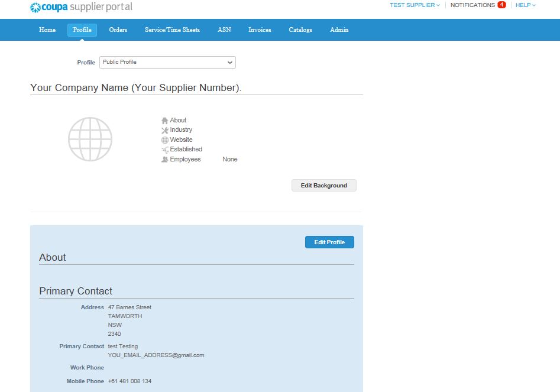Go to the Home tab
The height and width of the screenshot is (392, 560).
coord(47,30)
